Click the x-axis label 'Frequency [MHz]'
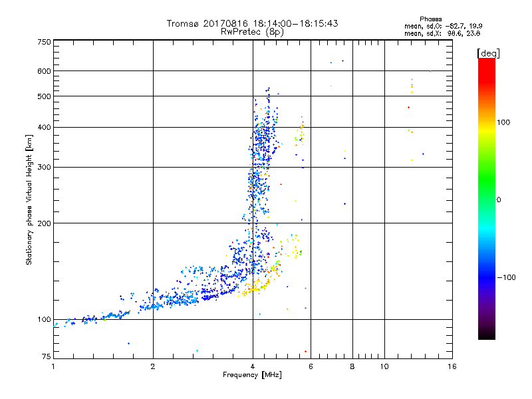 click(x=252, y=375)
